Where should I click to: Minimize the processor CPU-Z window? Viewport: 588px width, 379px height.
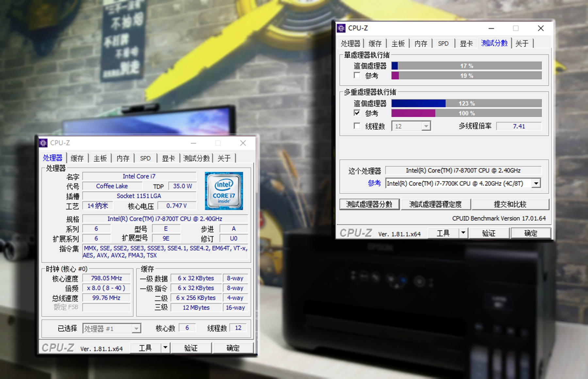tap(193, 143)
